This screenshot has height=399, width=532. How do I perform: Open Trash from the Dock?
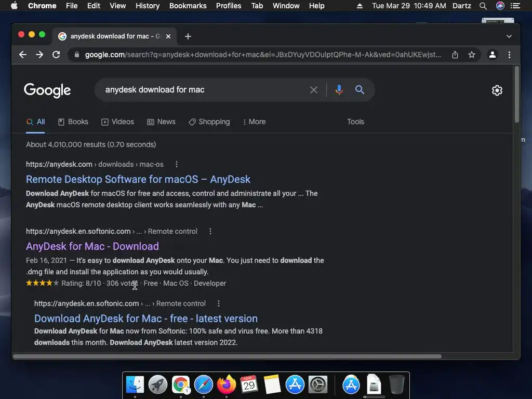tap(396, 385)
